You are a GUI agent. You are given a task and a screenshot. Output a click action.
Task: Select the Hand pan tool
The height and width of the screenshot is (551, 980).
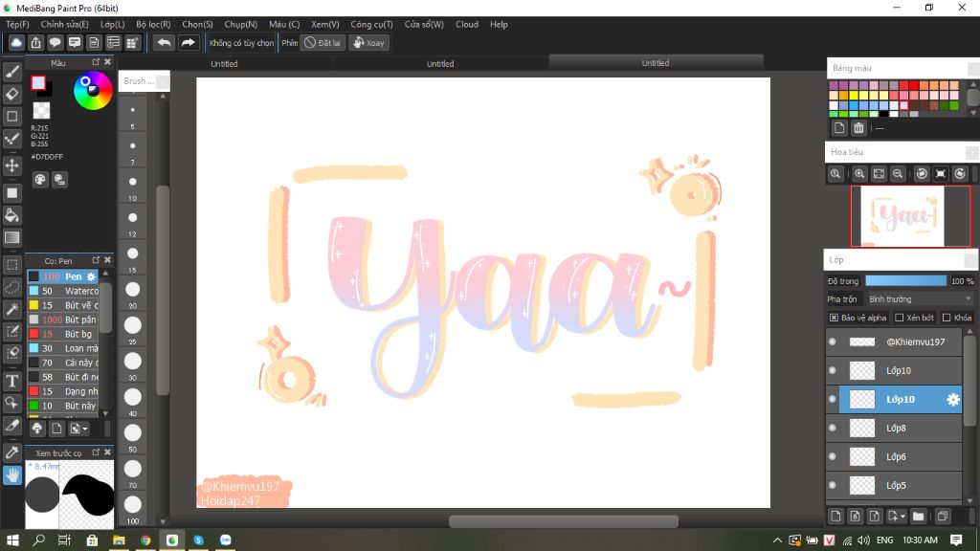pos(11,475)
